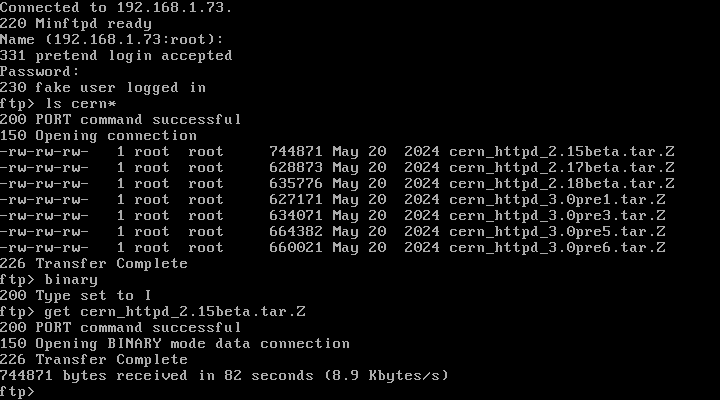
Task: Click the "Connected to 192.168.1.73" line
Action: click(116, 7)
